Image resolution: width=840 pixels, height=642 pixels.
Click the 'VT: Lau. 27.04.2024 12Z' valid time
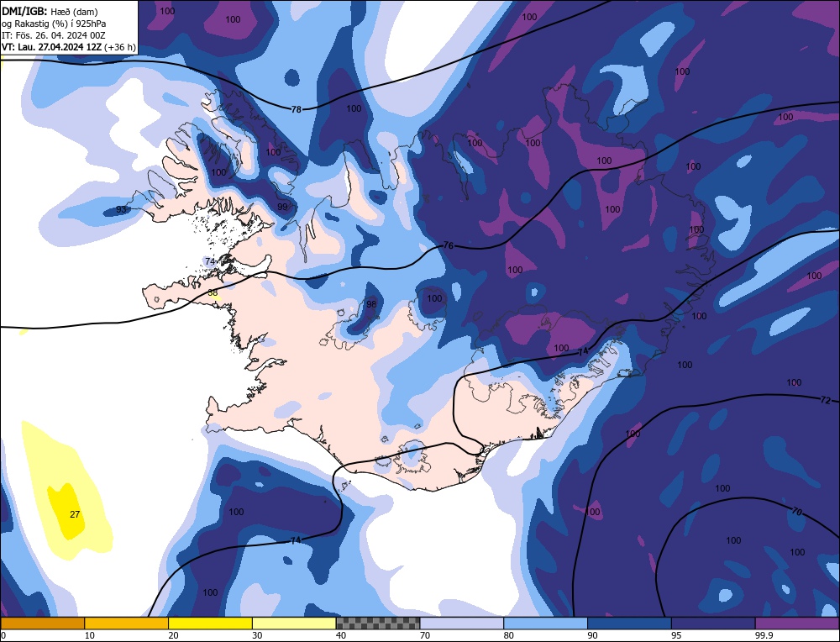(x=51, y=47)
